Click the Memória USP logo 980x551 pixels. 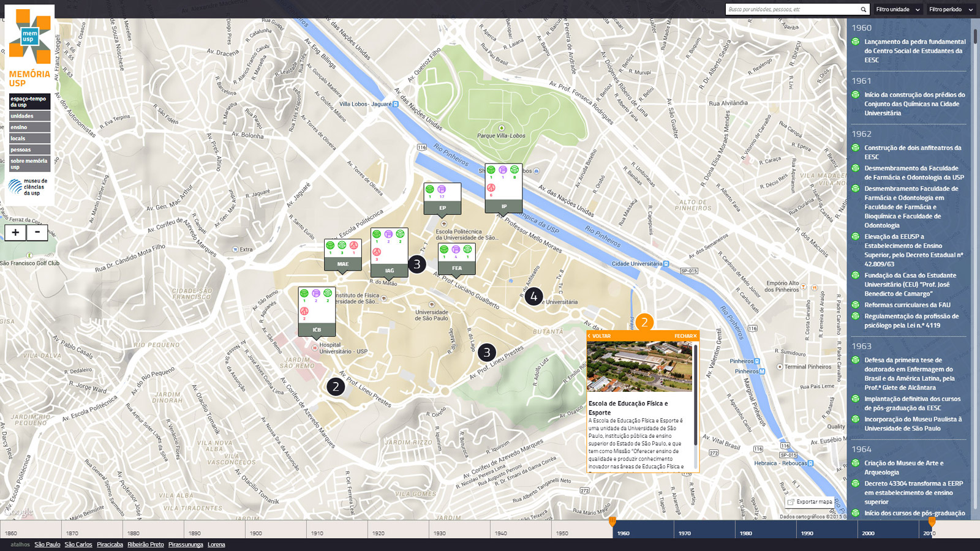(29, 48)
